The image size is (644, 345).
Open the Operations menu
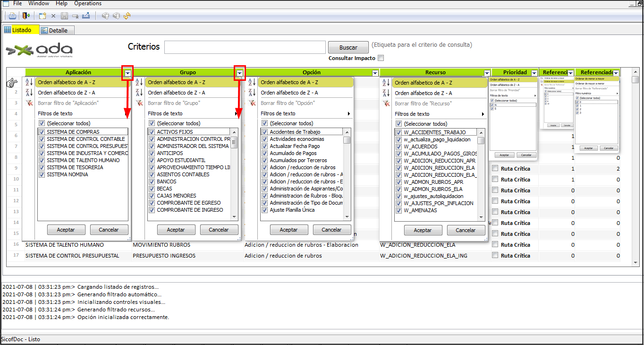pyautogui.click(x=88, y=3)
